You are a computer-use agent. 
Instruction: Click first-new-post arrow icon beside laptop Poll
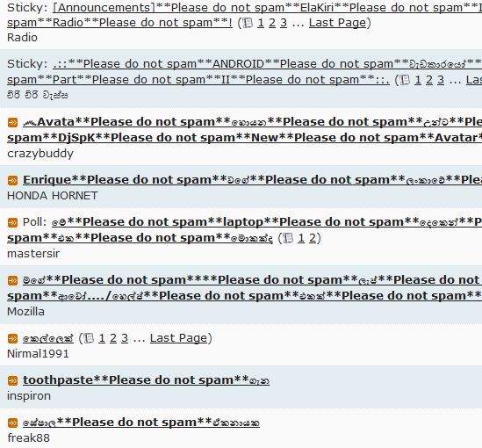[x=12, y=222]
